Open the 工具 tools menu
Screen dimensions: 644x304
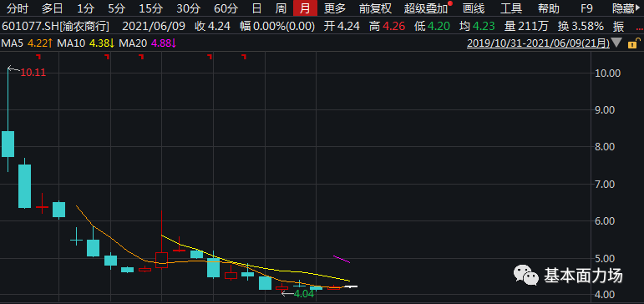pyautogui.click(x=511, y=8)
